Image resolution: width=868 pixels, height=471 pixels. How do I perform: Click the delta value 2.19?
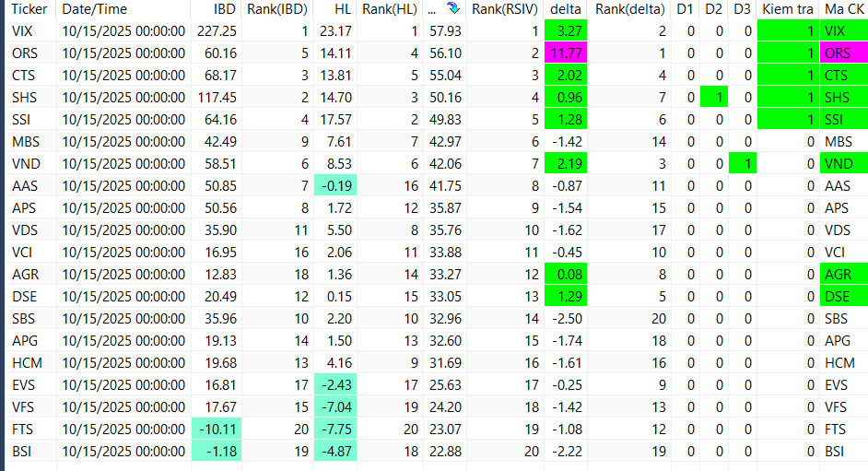(x=566, y=164)
